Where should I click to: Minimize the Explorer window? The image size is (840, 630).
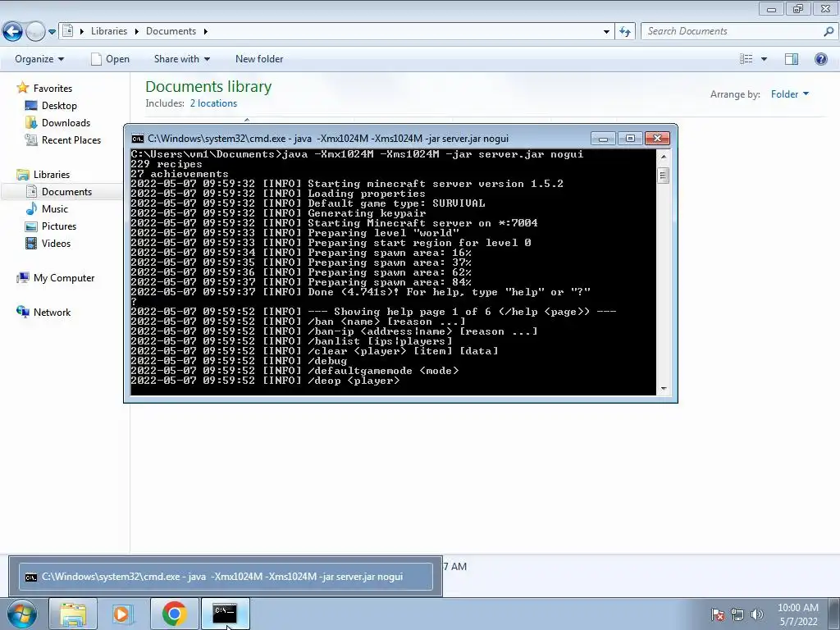[771, 8]
